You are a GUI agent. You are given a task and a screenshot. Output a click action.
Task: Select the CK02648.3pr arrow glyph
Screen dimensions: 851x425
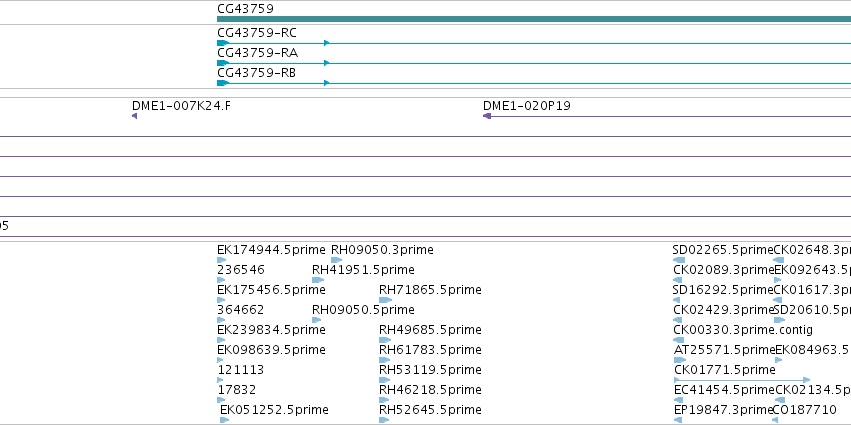778,260
